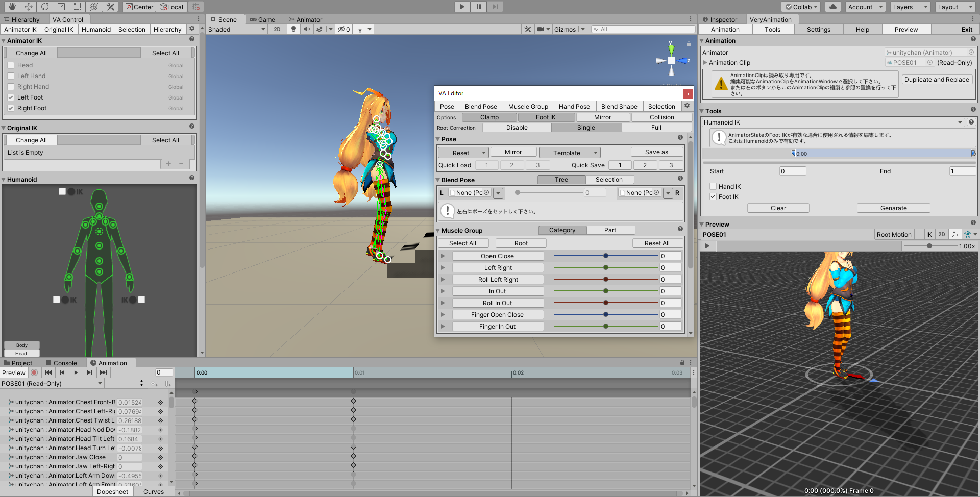Viewport: 980px width, 497px height.
Task: Open the Blend Shape tab in VA Editor
Action: (619, 106)
